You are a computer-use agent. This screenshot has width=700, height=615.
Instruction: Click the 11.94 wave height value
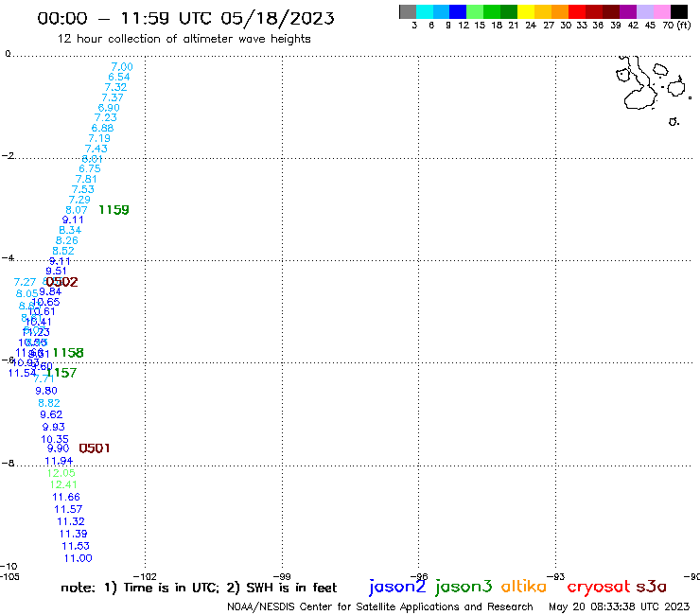tap(59, 461)
